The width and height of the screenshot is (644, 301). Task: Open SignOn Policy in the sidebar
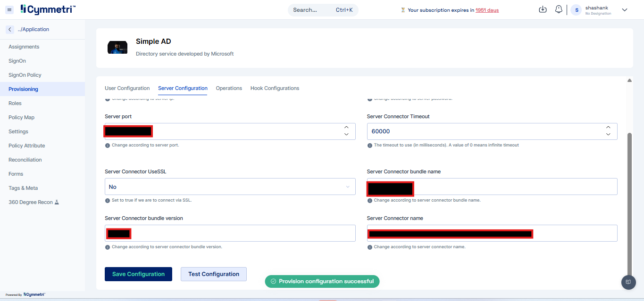pyautogui.click(x=42, y=75)
